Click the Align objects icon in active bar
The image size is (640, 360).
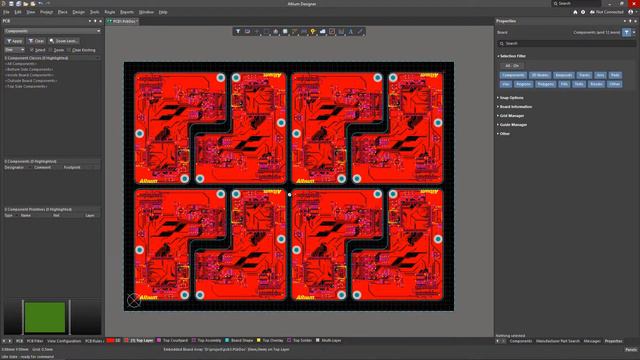(276, 31)
